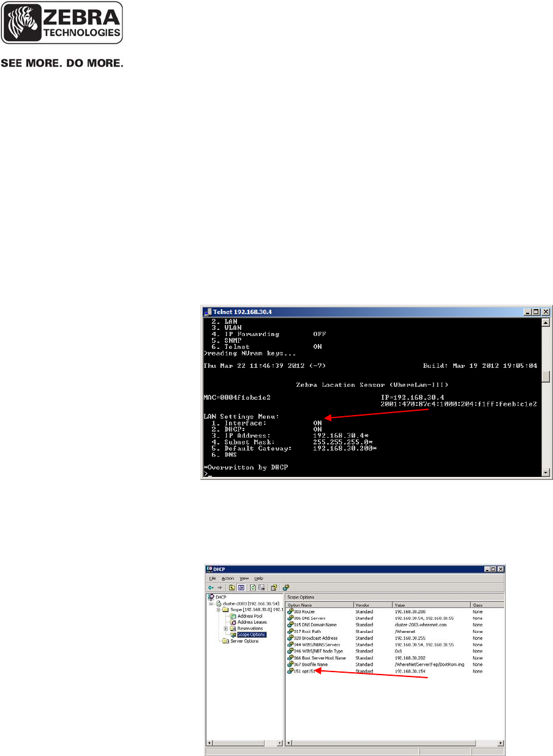The image size is (553, 756).
Task: Toggle the Show/Hide Console Tree icon
Action: 241,588
